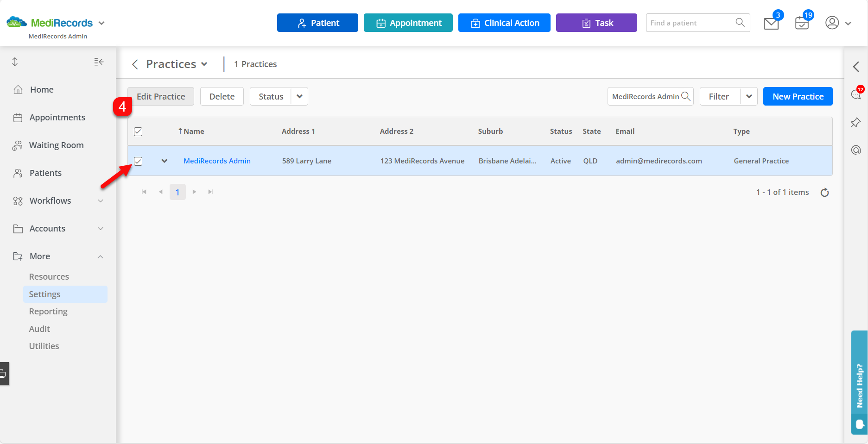The image size is (868, 444).
Task: Select Utilities under More
Action: point(44,346)
